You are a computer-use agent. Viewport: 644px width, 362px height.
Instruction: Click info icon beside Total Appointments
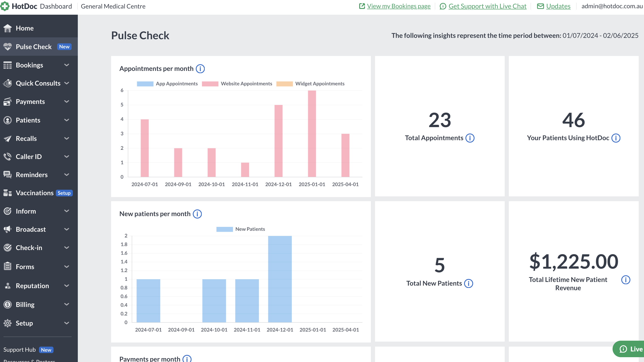470,138
